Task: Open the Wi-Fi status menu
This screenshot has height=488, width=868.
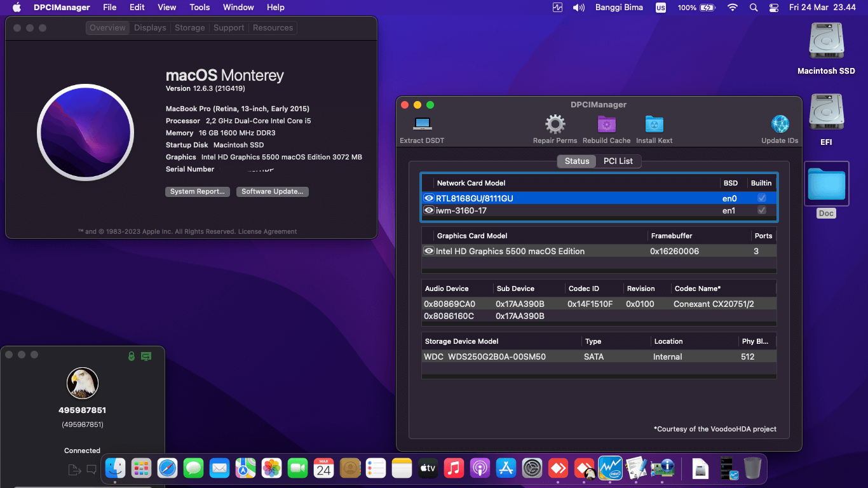Action: [733, 8]
